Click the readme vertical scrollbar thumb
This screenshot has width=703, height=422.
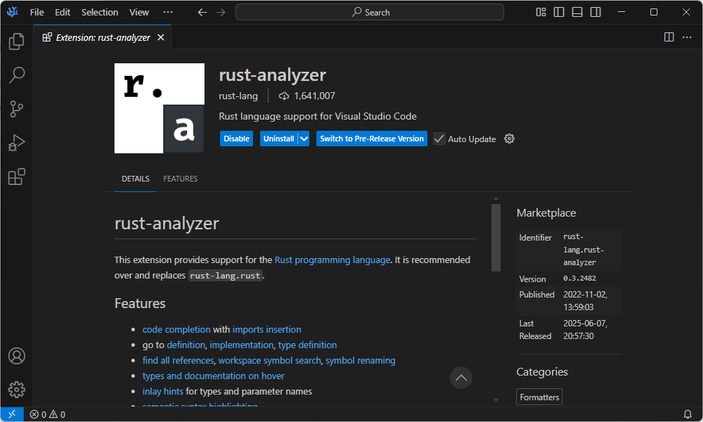point(496,238)
